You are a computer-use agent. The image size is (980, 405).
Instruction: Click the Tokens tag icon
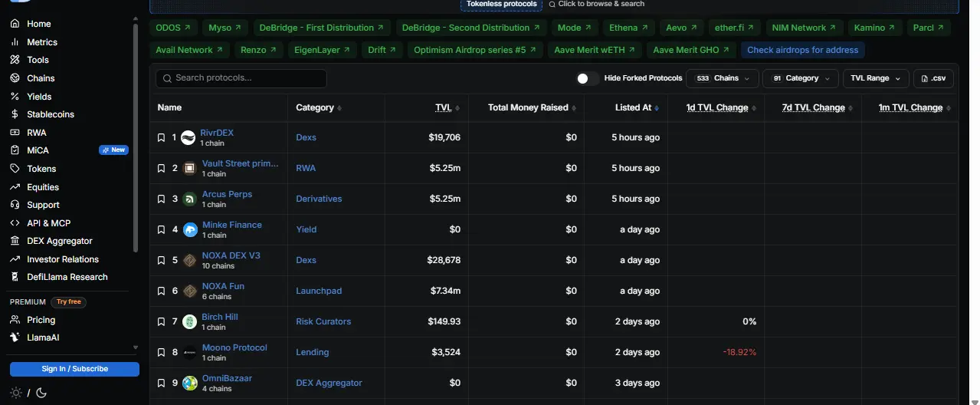coord(15,169)
